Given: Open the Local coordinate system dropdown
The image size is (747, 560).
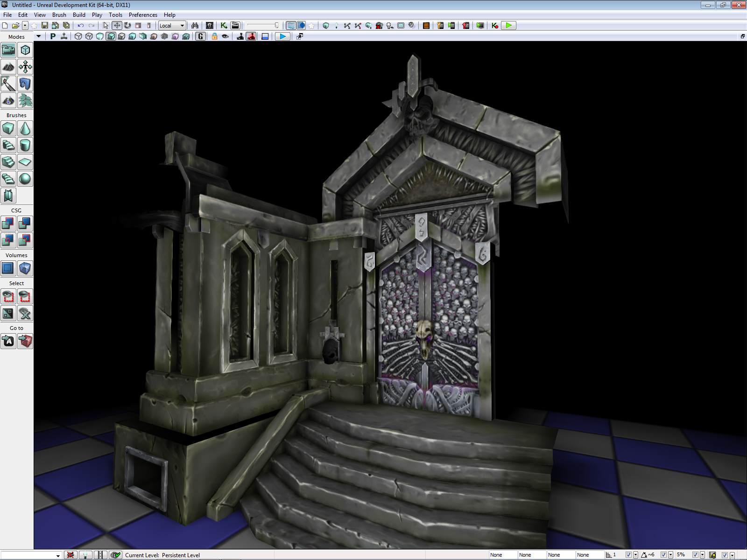Looking at the screenshot, I should tap(172, 26).
